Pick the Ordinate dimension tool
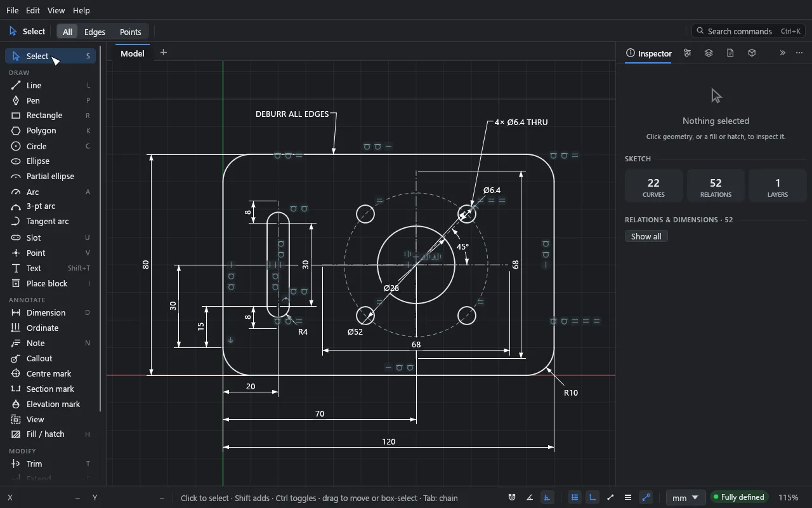 (x=51, y=328)
